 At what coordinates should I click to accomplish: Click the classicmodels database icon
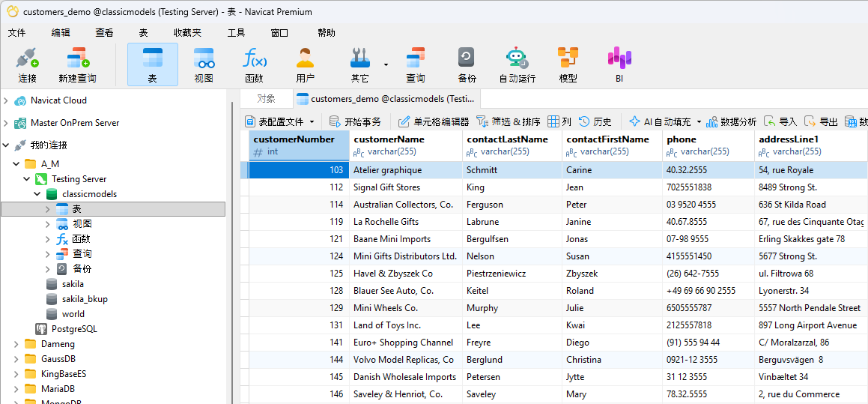[52, 194]
